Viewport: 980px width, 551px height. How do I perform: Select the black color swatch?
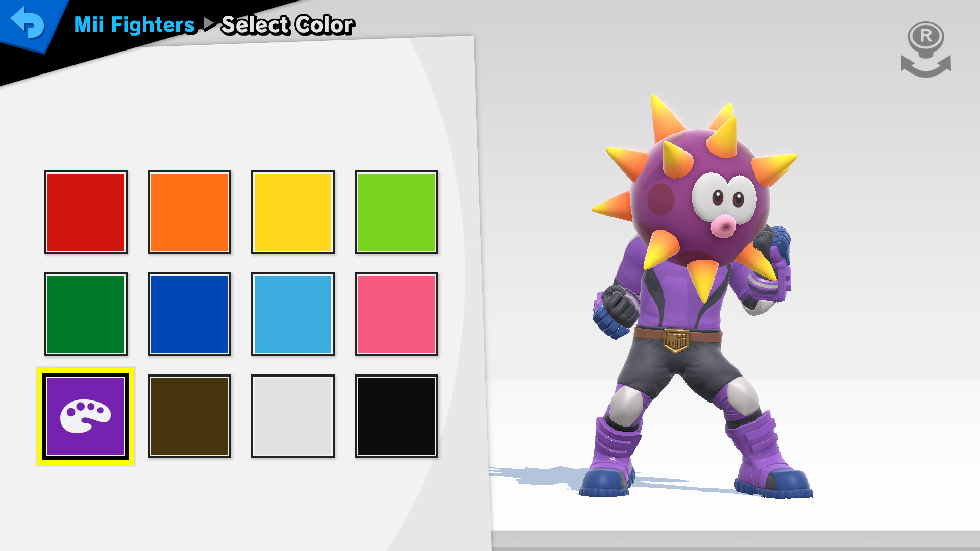point(398,416)
